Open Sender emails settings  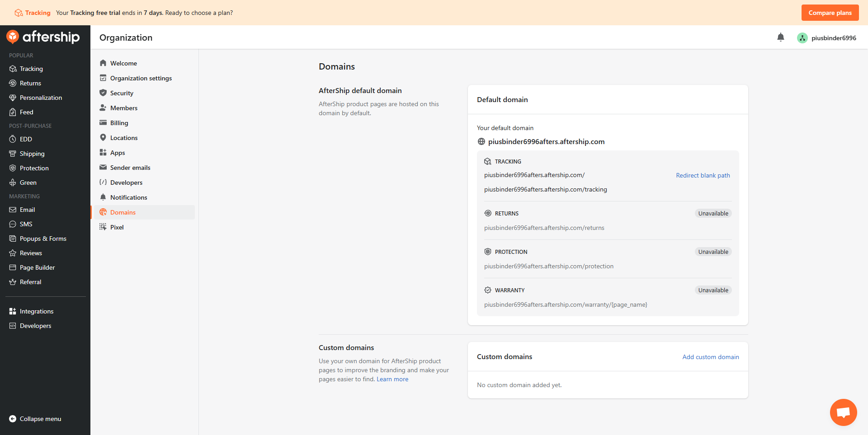coord(130,168)
